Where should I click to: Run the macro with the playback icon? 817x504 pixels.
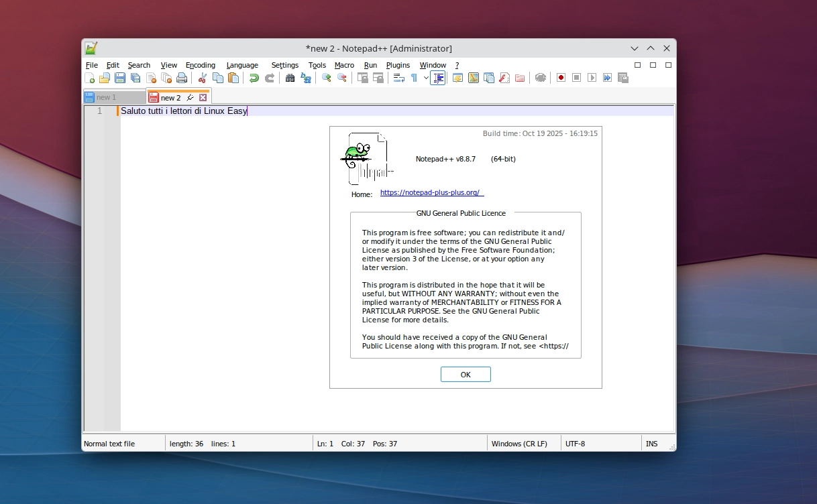coord(592,78)
